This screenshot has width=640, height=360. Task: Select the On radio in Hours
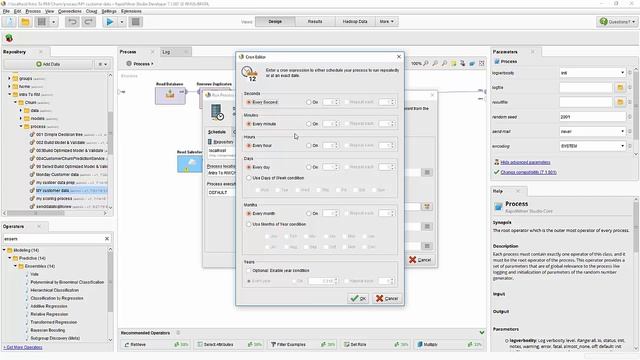(x=309, y=145)
